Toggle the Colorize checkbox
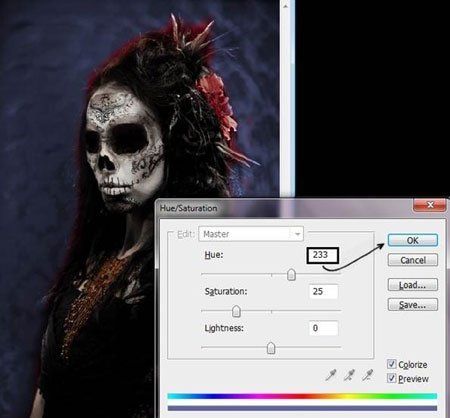The height and width of the screenshot is (418, 450). click(392, 364)
